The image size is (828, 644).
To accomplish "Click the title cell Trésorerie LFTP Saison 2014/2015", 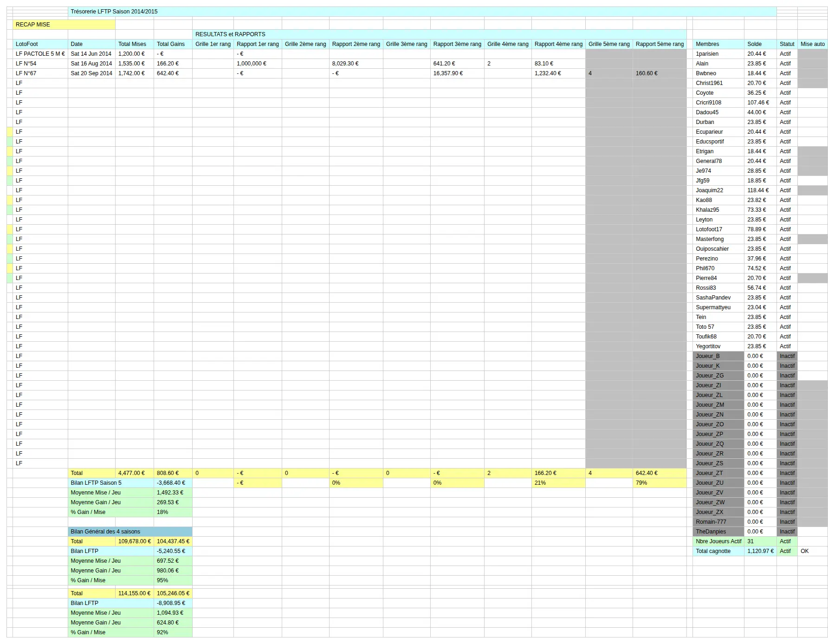I will click(x=422, y=12).
